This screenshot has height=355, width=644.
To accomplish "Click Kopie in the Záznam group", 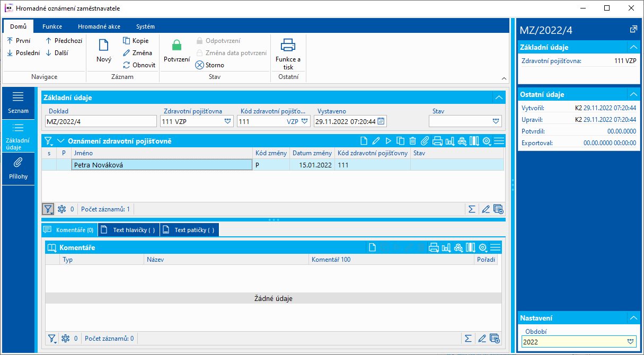I will click(136, 41).
